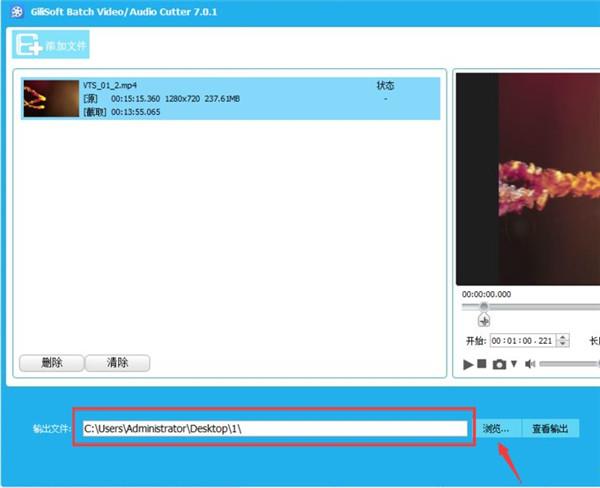Screen dimensions: 600x488
Task: Click the 1280x720 resolution text
Action: 182,99
